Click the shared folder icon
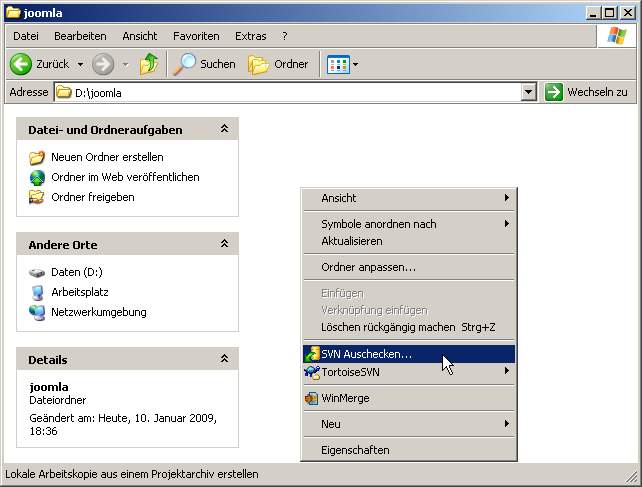This screenshot has height=487, width=642. pos(37,197)
